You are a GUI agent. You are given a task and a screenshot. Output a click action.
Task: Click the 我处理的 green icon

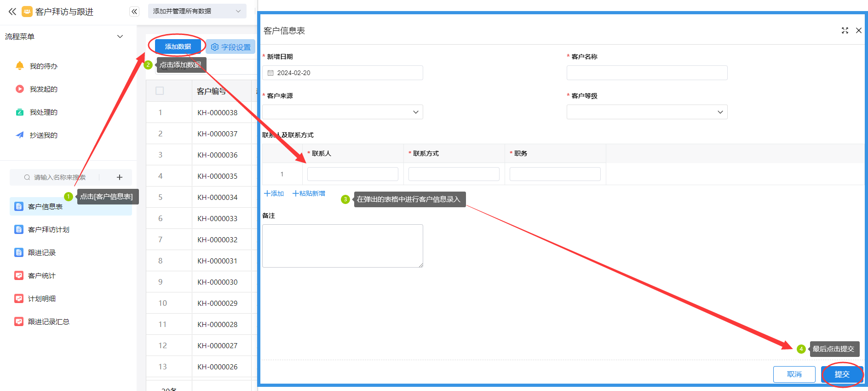coord(20,112)
